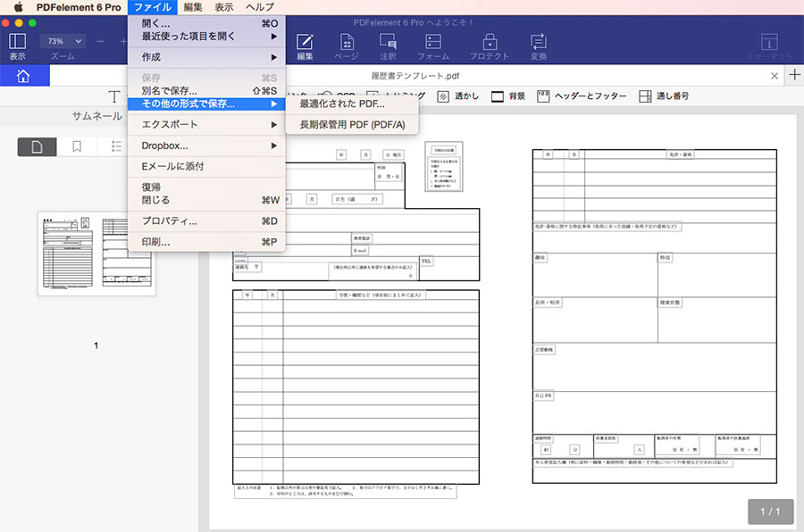This screenshot has height=532, width=804.
Task: Choose 閉じる menu item
Action: [206, 200]
